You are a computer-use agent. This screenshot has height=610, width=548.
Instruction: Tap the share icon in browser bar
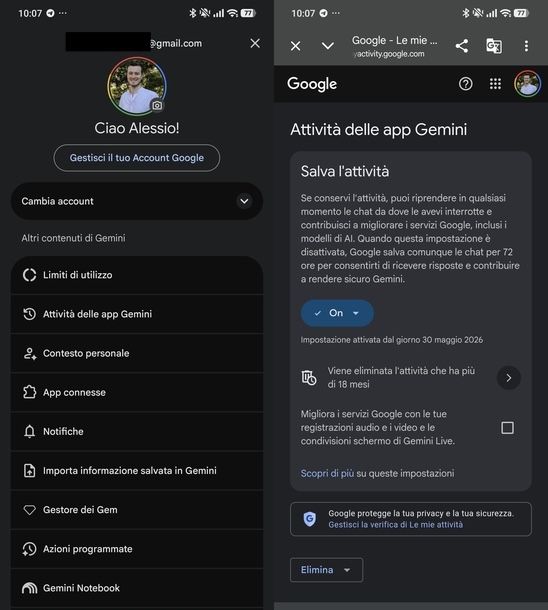[462, 46]
